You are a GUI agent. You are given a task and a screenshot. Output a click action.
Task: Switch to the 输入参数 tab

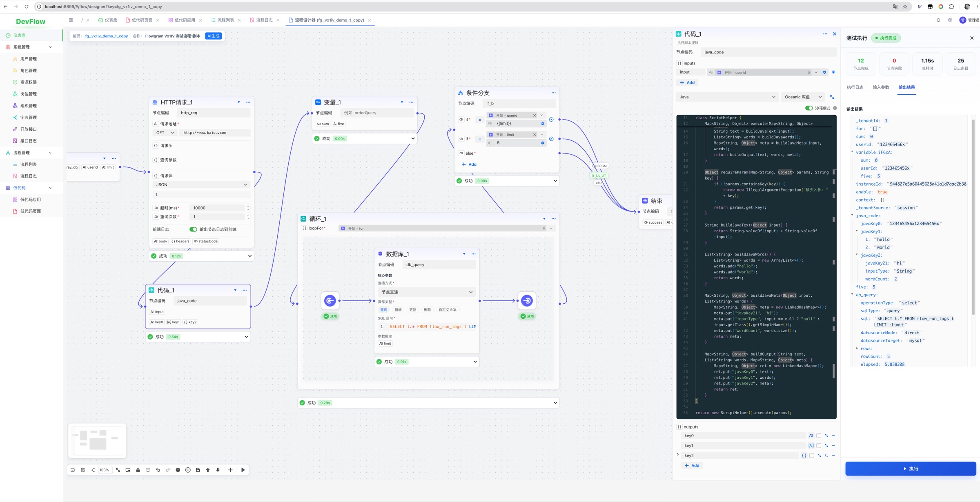[x=881, y=87]
